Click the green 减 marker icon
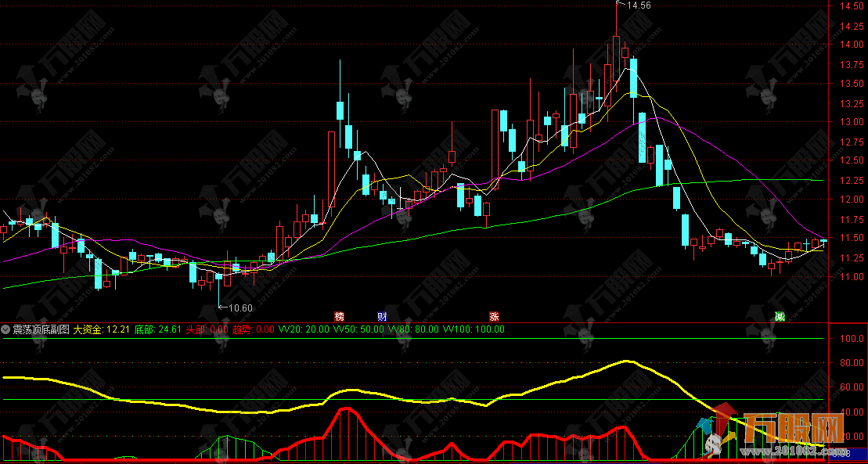This screenshot has height=464, width=868. (x=780, y=317)
